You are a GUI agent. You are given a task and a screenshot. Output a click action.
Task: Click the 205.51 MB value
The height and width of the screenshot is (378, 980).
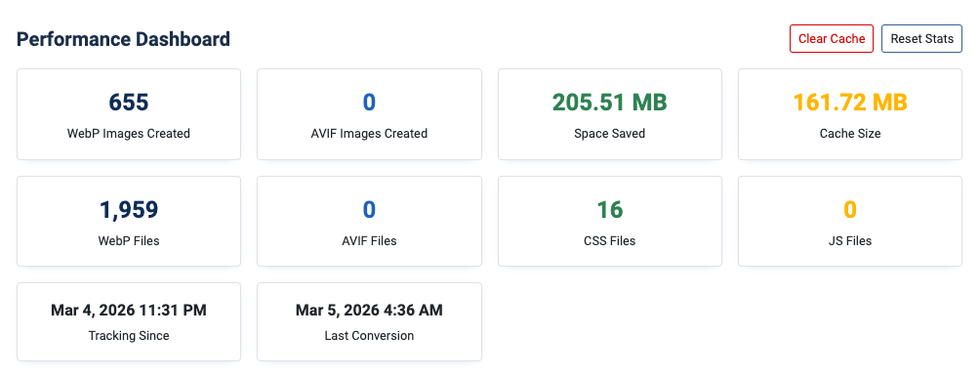coord(610,102)
